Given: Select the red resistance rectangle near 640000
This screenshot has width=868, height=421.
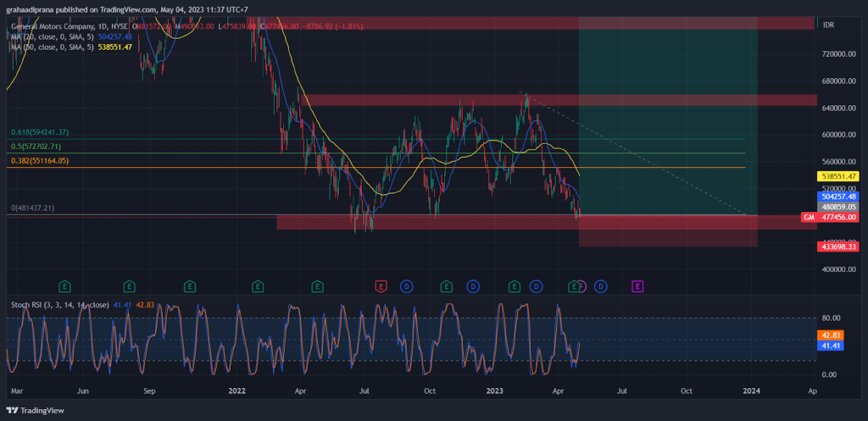Looking at the screenshot, I should tap(558, 100).
